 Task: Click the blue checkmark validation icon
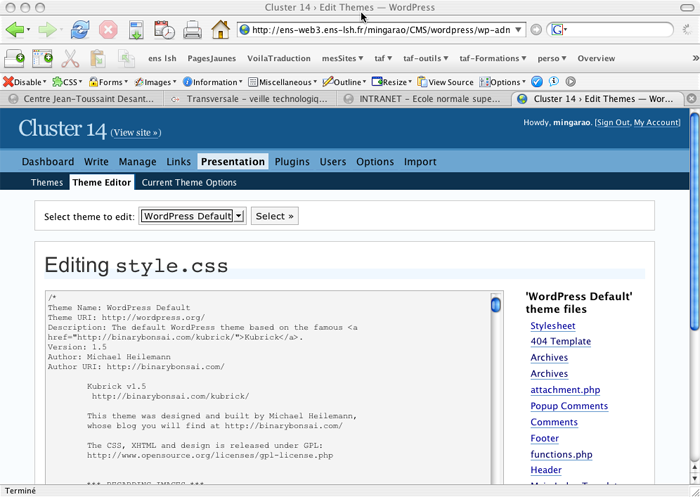click(537, 82)
